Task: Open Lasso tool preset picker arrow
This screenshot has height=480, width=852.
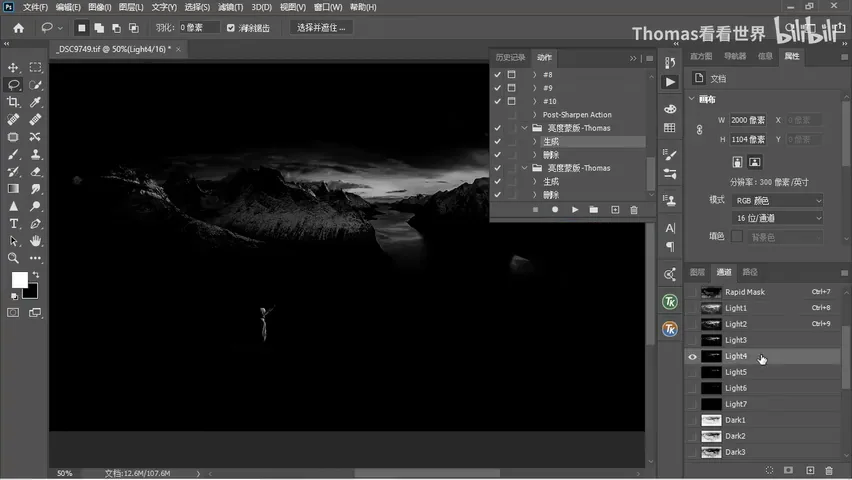Action: pyautogui.click(x=60, y=28)
